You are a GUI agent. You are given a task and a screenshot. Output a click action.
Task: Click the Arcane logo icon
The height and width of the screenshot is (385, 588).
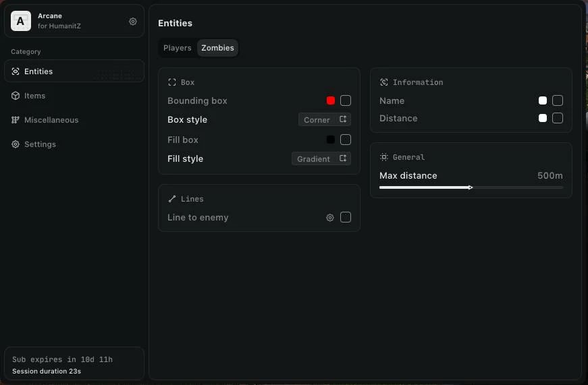click(x=20, y=21)
